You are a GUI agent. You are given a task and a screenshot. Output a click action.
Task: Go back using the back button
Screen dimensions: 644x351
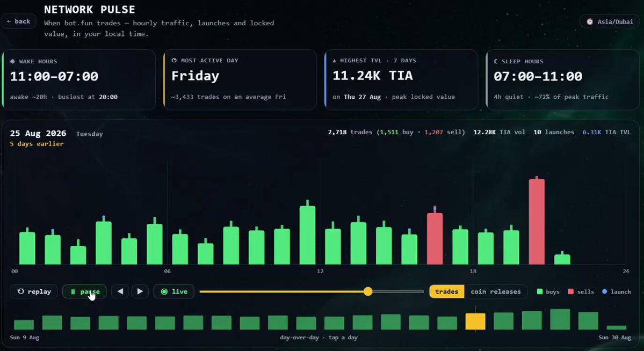(x=19, y=21)
